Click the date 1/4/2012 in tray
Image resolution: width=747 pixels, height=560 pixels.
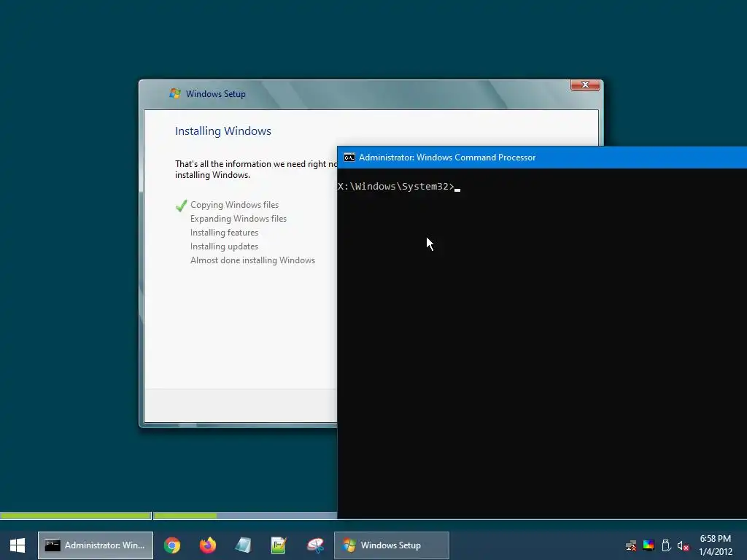[x=715, y=552]
